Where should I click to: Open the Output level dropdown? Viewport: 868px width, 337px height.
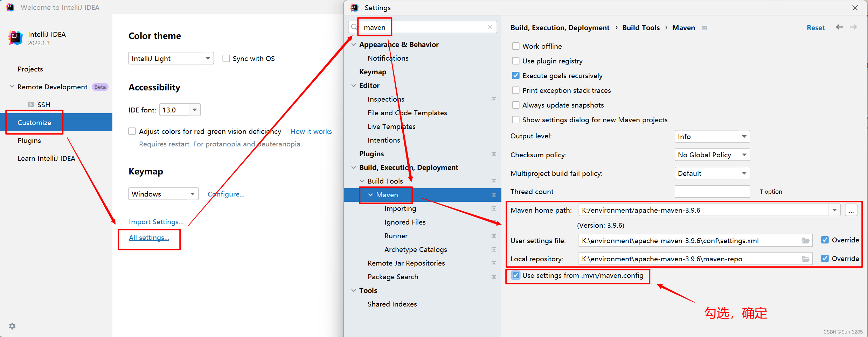click(x=712, y=136)
